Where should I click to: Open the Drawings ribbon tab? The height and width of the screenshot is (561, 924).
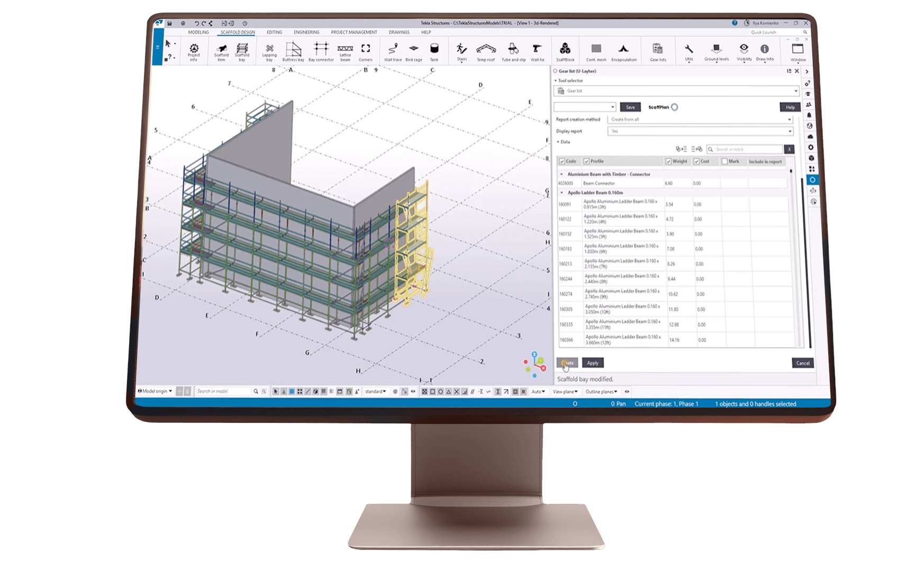399,32
